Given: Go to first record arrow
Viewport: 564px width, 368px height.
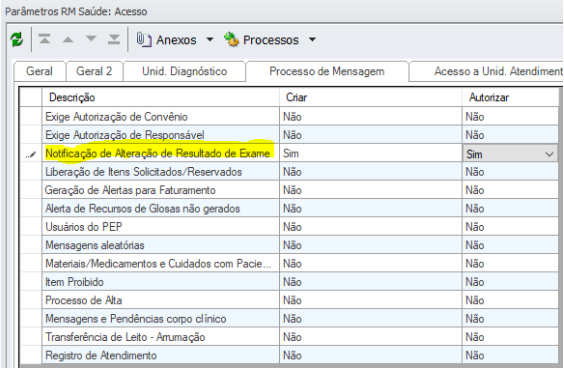Looking at the screenshot, I should click(45, 39).
